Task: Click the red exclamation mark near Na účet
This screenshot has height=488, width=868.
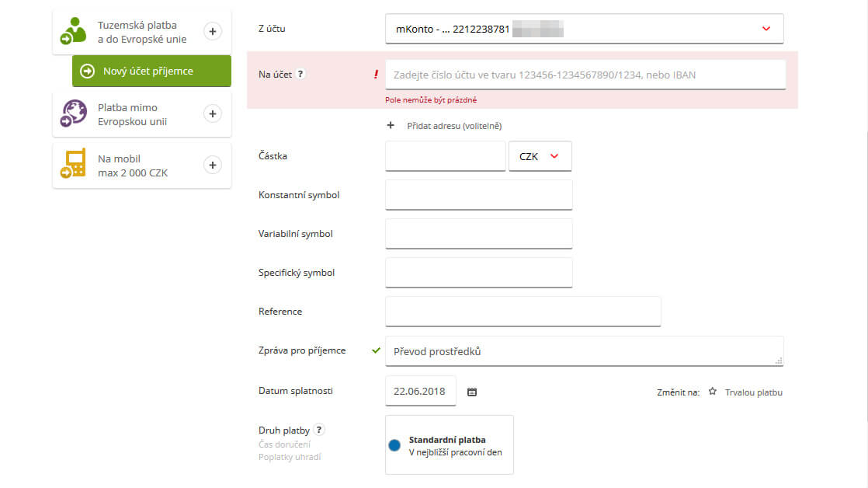Action: coord(376,74)
